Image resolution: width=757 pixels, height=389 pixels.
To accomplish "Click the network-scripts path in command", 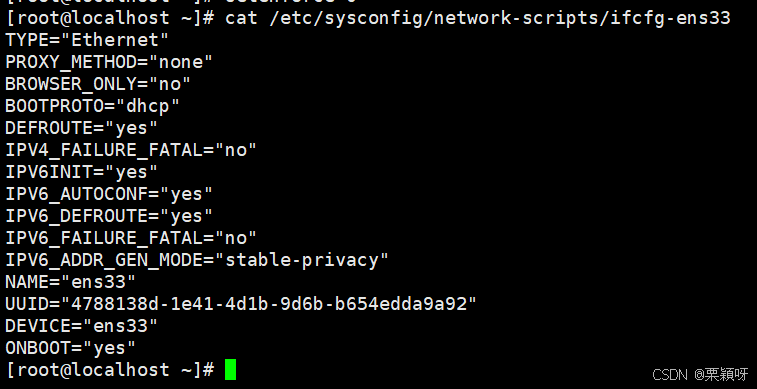I will click(x=515, y=18).
